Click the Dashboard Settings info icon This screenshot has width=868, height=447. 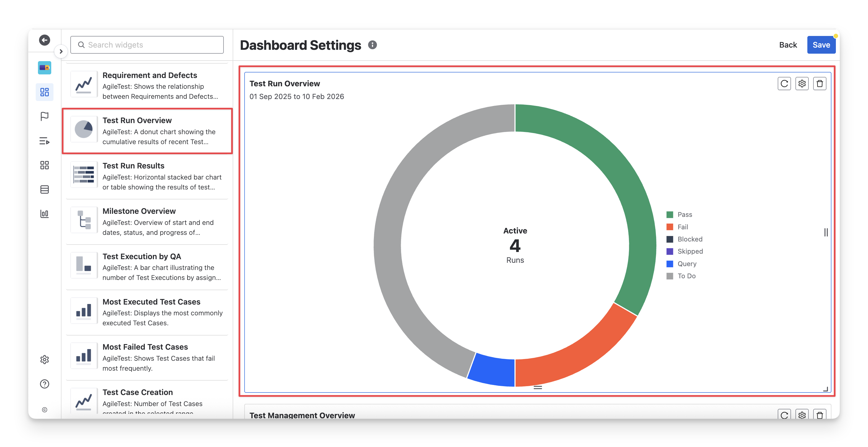[x=372, y=45]
